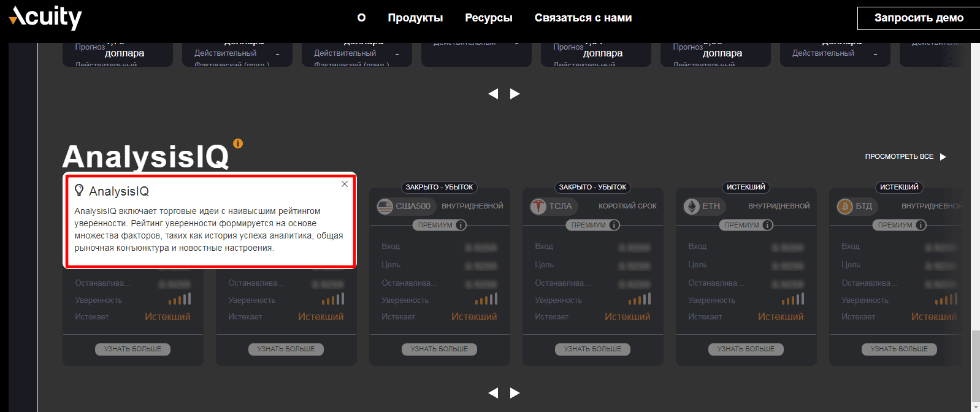Click the confidence bars on the БТД card

(946, 299)
